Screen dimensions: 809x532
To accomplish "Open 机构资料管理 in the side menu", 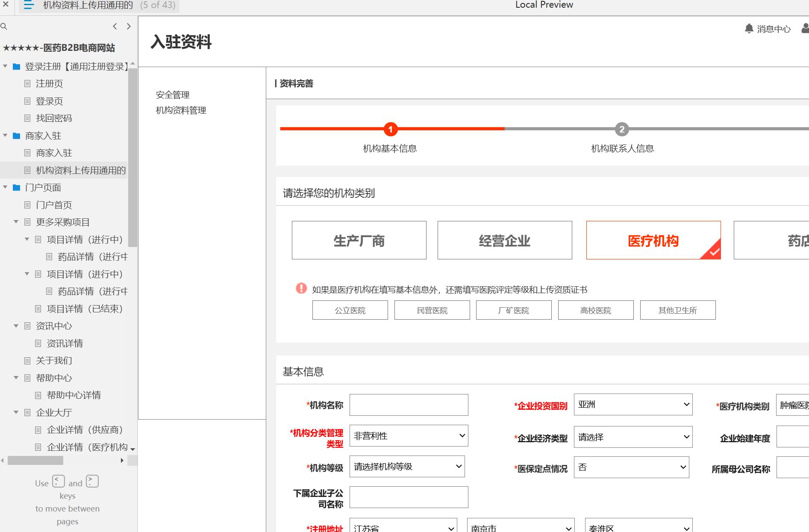I will click(x=181, y=110).
